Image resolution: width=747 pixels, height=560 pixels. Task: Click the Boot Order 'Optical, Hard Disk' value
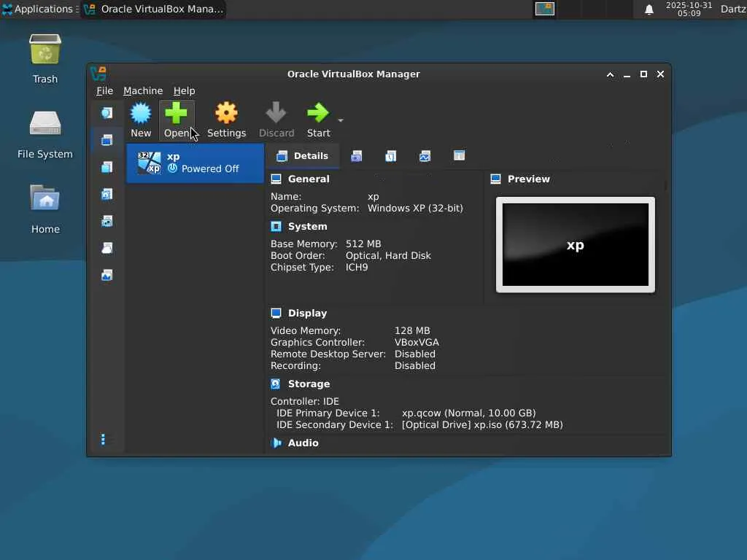388,256
